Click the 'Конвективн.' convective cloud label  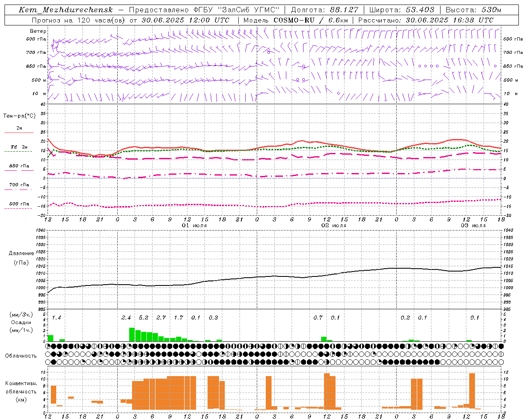[21, 383]
